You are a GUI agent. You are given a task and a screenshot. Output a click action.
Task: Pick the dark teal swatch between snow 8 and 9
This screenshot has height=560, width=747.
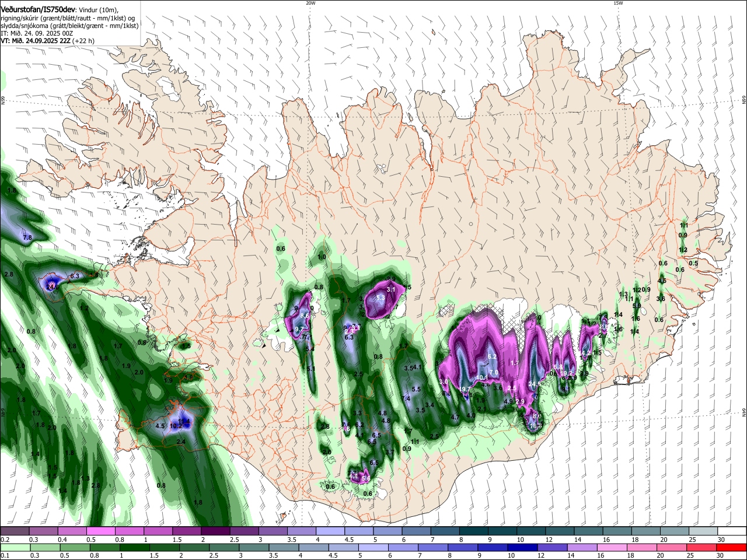click(473, 531)
